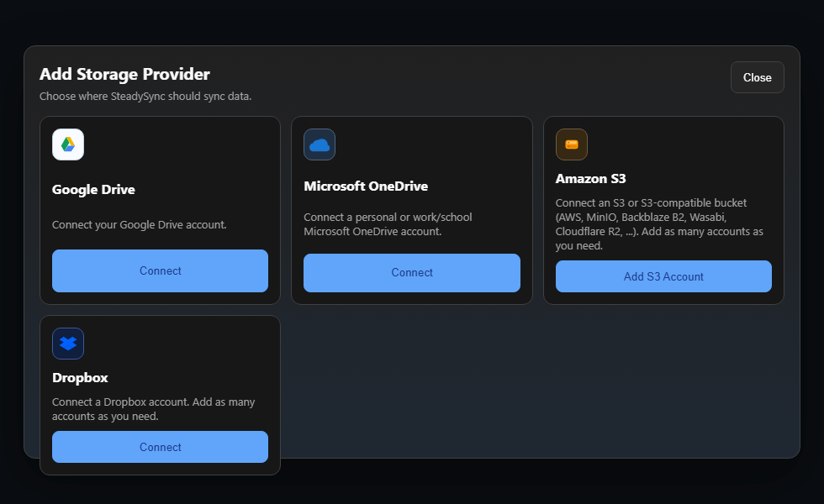Select the Amazon S3 card title
The height and width of the screenshot is (504, 824).
(590, 179)
